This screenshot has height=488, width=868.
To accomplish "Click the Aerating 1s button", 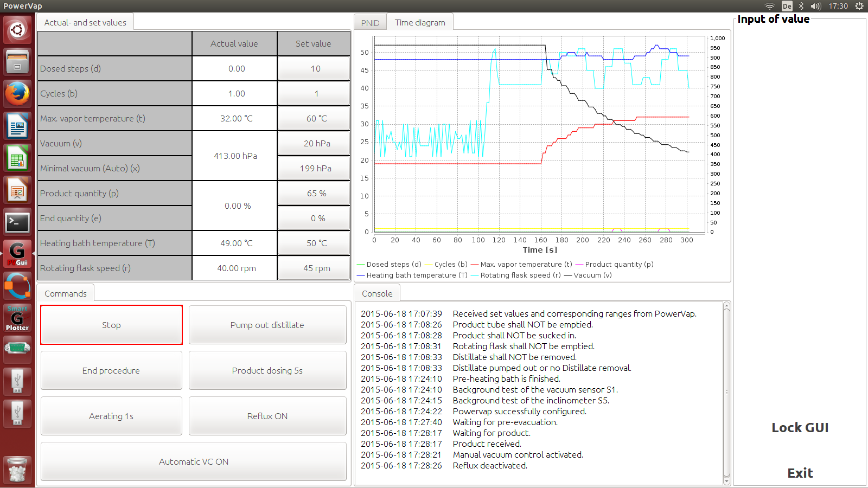I will click(111, 416).
